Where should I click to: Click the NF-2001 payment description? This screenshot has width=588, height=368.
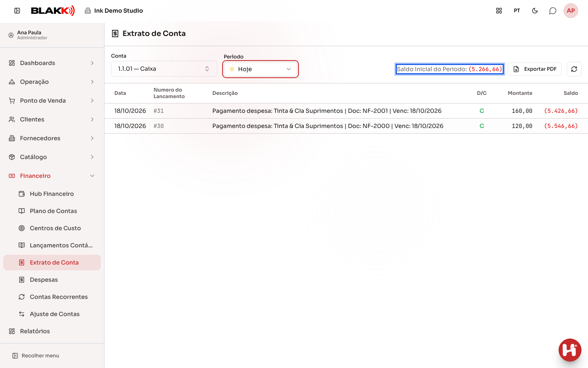pyautogui.click(x=327, y=111)
